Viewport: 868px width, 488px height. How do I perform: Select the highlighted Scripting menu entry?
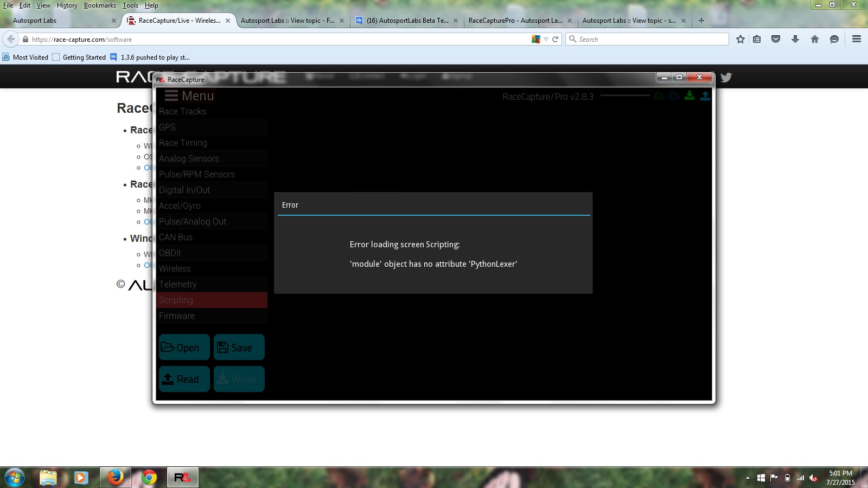point(212,300)
